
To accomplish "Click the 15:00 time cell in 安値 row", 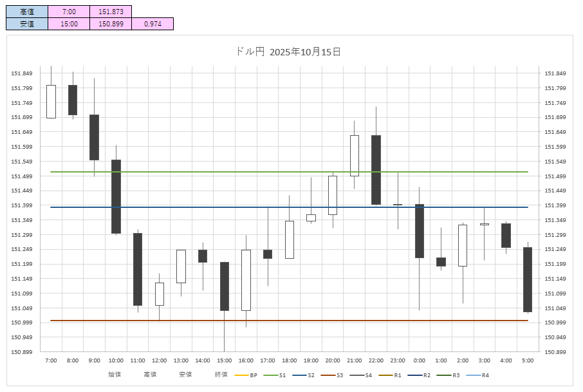I will [x=69, y=24].
